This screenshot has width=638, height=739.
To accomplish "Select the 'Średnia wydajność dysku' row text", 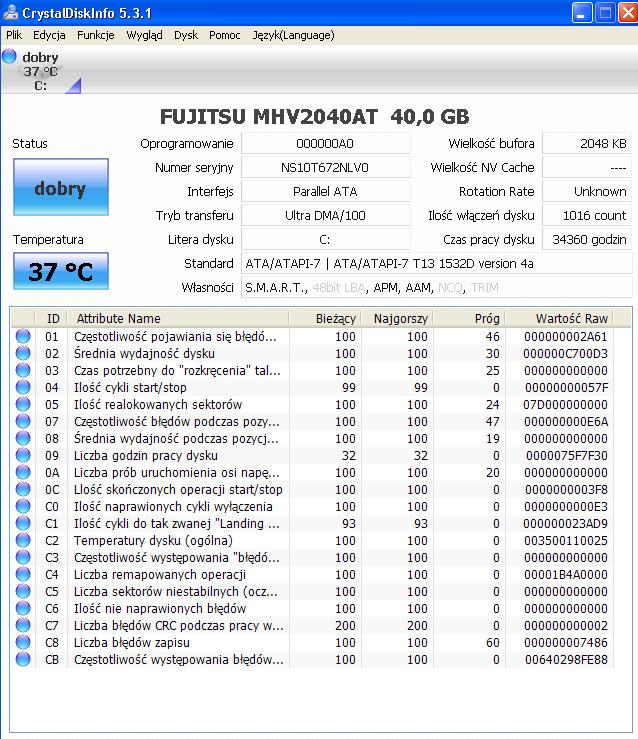I will coord(144,353).
